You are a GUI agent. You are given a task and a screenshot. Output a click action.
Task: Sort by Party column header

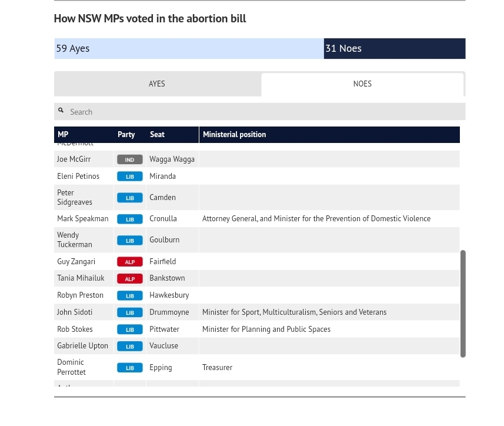pyautogui.click(x=126, y=135)
